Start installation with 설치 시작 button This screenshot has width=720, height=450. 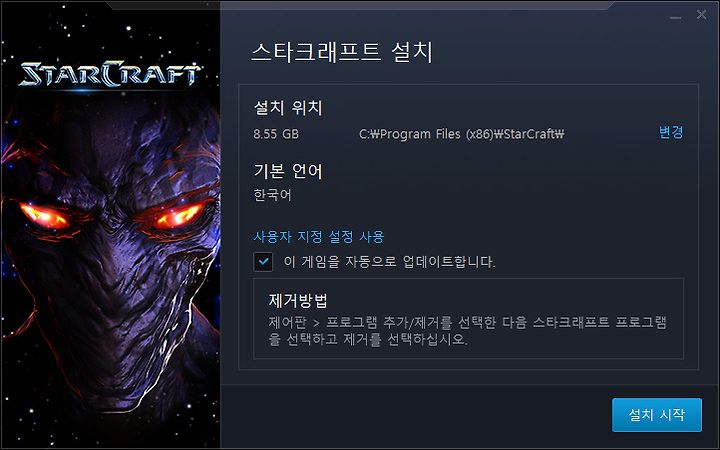[657, 415]
